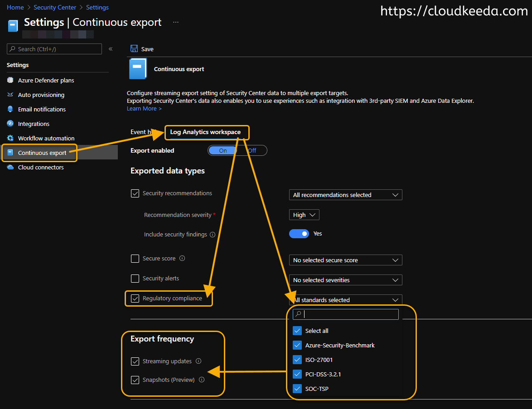Open the High severity dropdown
The width and height of the screenshot is (532, 409).
304,215
